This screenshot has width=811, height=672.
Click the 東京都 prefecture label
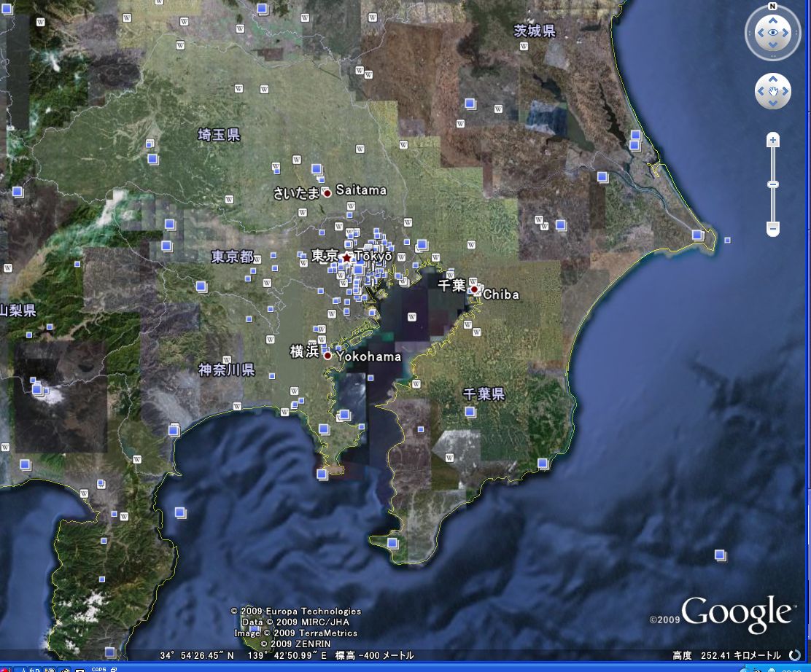(232, 257)
